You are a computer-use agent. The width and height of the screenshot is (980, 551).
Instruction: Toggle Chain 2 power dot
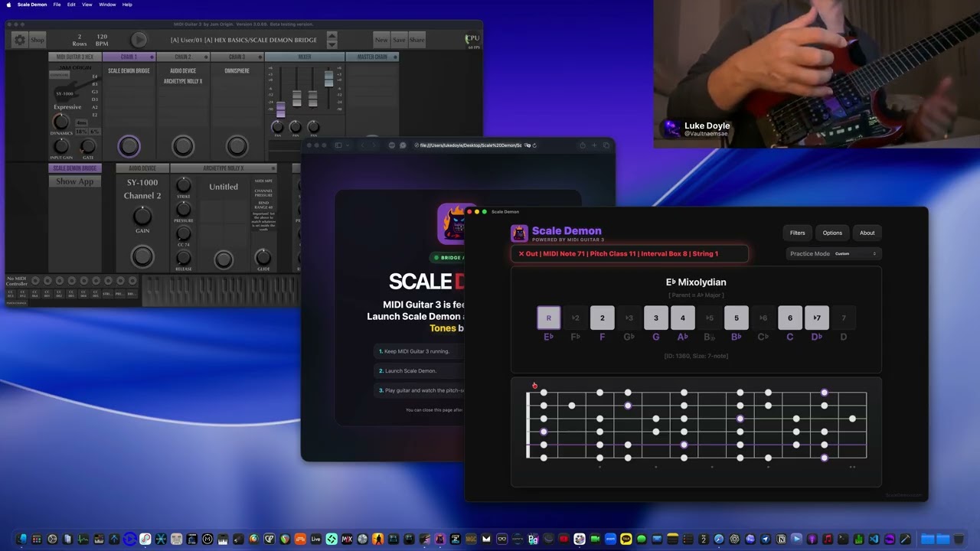tap(205, 57)
